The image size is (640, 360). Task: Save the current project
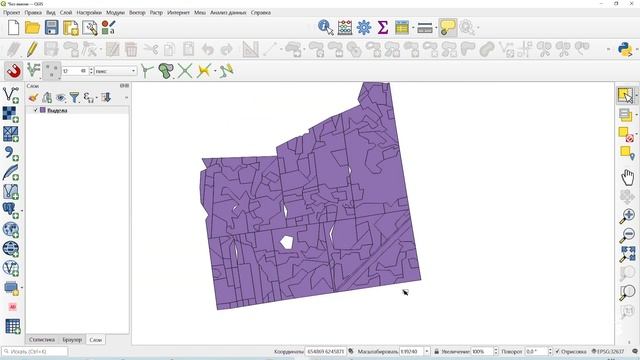[51, 28]
